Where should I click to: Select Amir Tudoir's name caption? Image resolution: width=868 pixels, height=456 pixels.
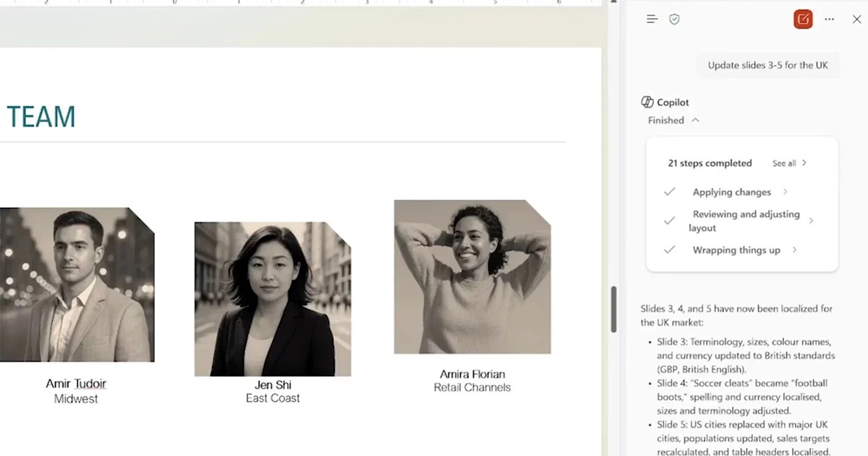[76, 384]
